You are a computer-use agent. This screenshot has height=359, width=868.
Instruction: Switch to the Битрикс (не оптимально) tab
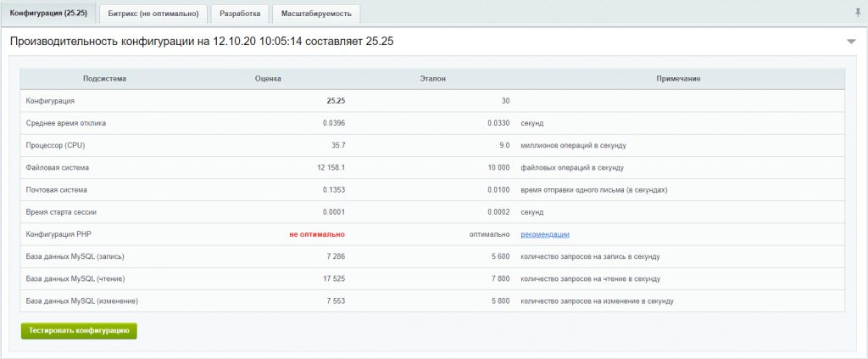click(153, 14)
